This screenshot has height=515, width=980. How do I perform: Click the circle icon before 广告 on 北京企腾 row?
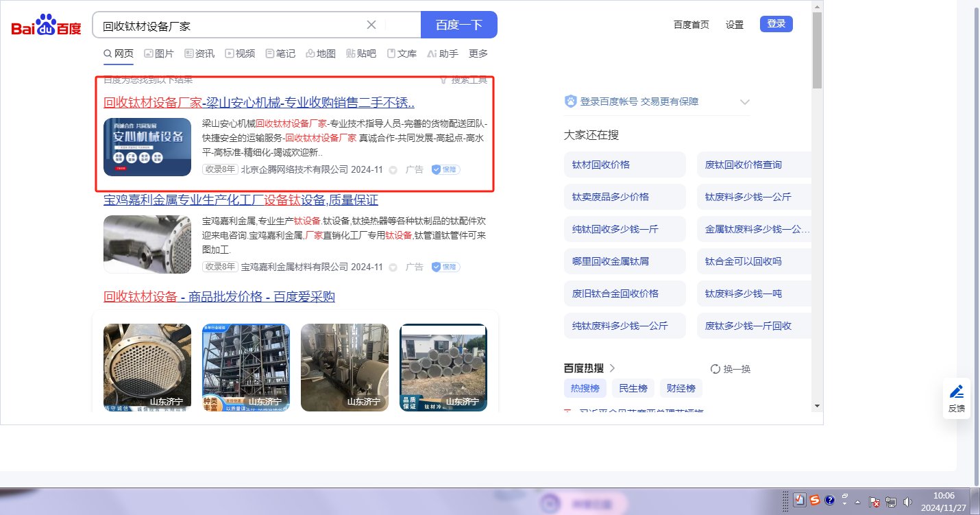pyautogui.click(x=393, y=170)
